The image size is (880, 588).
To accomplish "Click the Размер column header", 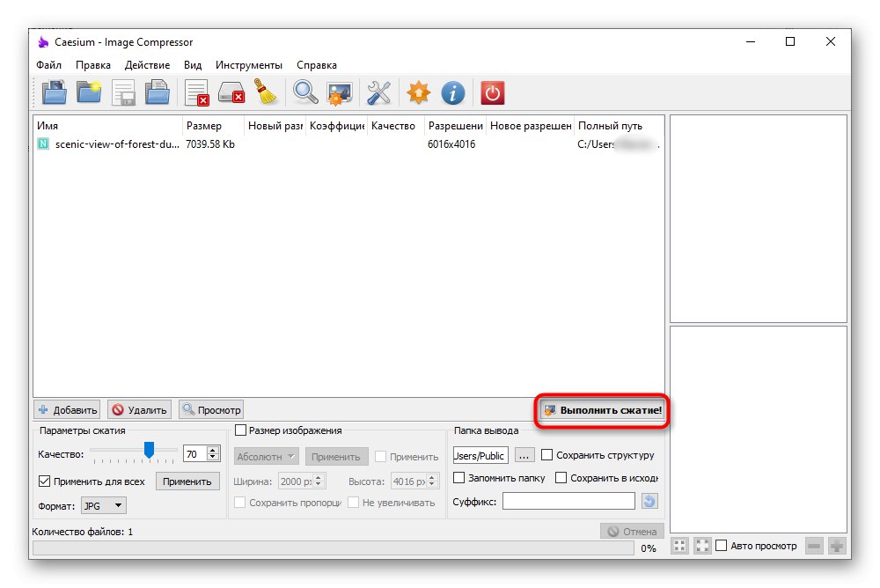I will point(213,126).
